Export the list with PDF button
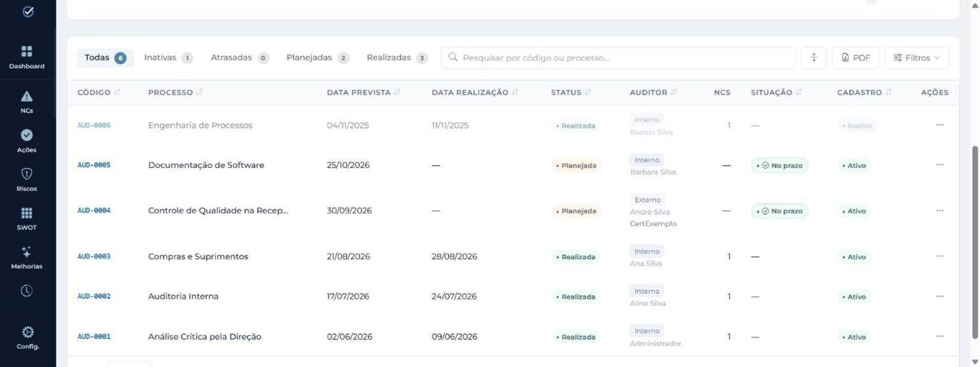Viewport: 980px width, 367px height. pos(856,58)
